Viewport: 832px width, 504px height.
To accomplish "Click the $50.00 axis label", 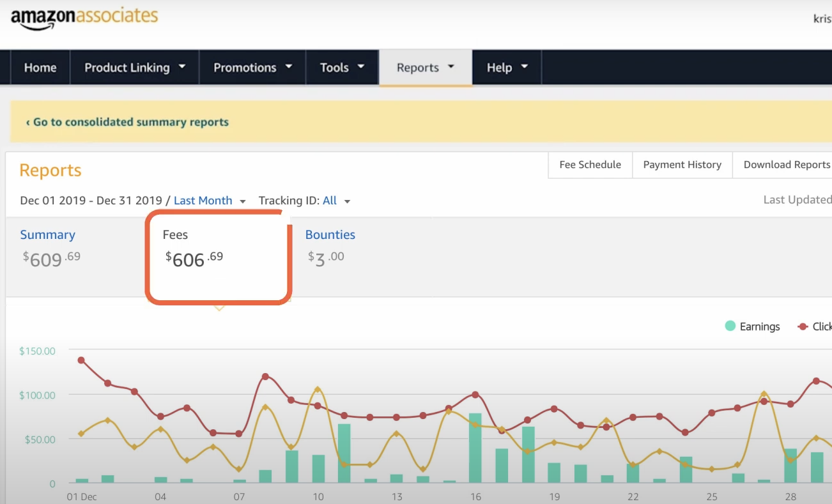I will 40,439.
